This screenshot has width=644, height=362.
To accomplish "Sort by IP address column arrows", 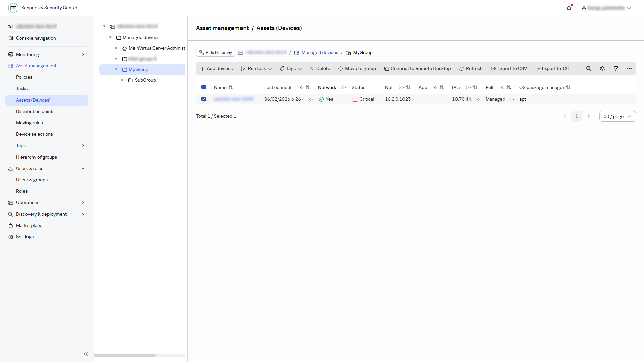I will click(475, 87).
